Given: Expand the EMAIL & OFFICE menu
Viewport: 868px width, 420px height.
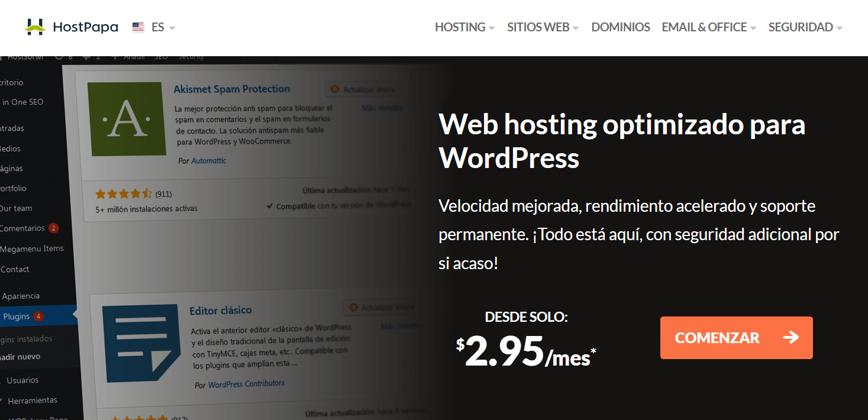Looking at the screenshot, I should (x=709, y=27).
